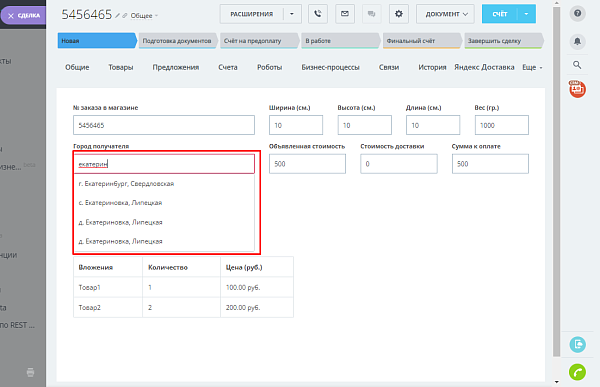
Task: Select Счёт на предоплату stage
Action: pyautogui.click(x=259, y=41)
